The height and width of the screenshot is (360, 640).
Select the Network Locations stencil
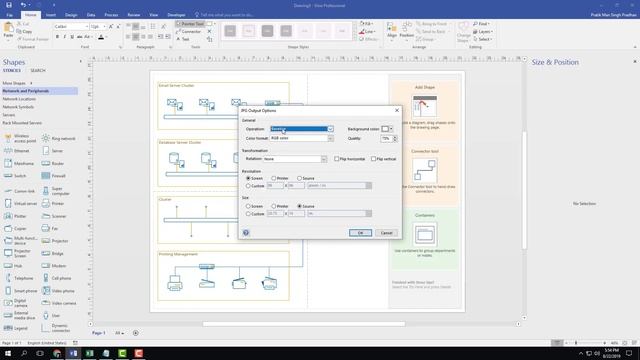[x=19, y=99]
